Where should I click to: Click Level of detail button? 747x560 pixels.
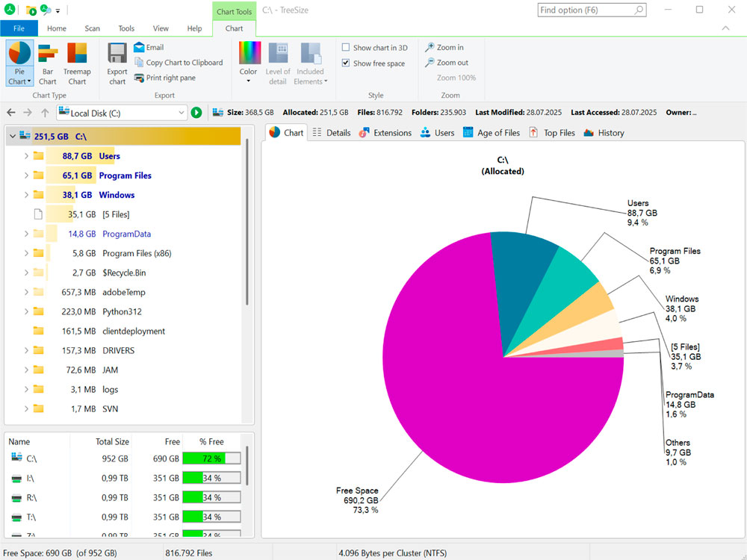278,63
